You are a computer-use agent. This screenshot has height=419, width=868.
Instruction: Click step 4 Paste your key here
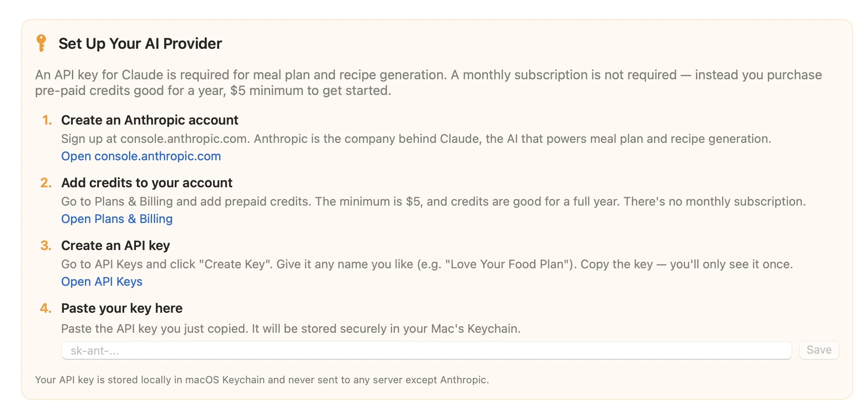tap(122, 308)
